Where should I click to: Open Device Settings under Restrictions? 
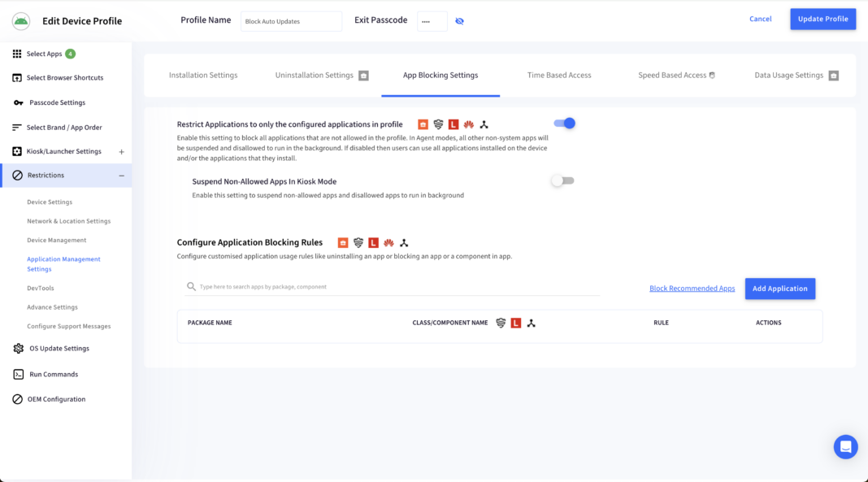(50, 202)
